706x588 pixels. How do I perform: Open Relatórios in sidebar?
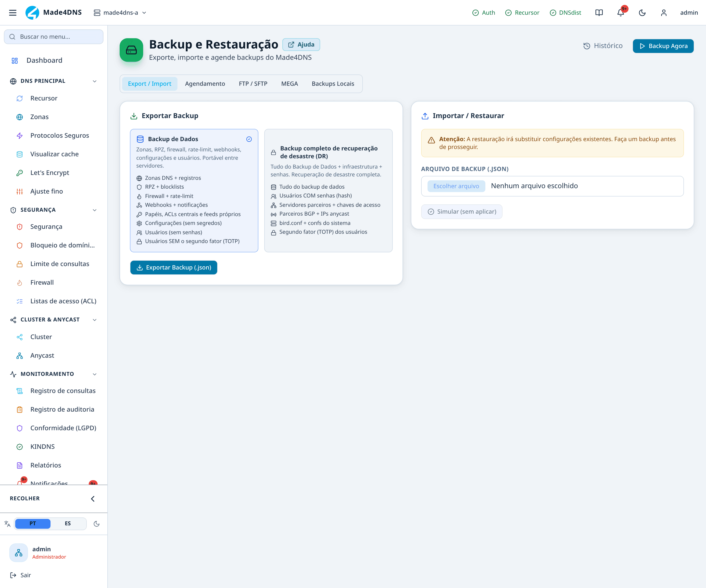pyautogui.click(x=54, y=465)
